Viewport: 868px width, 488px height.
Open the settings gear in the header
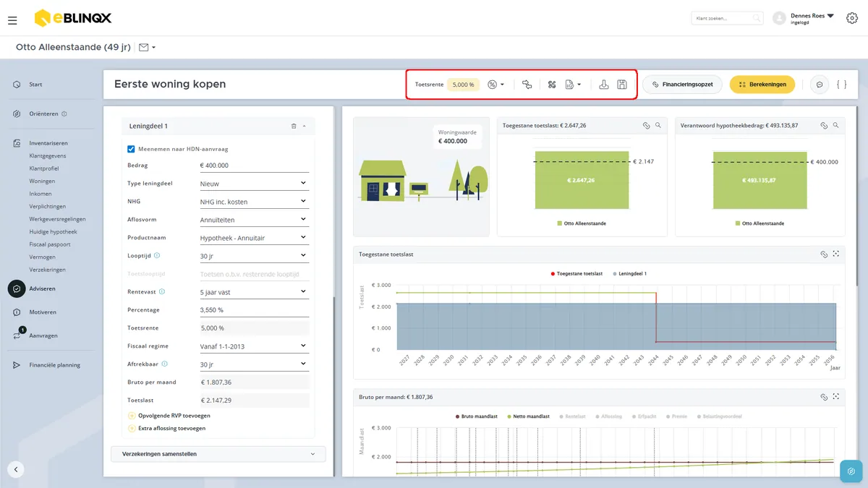(851, 18)
